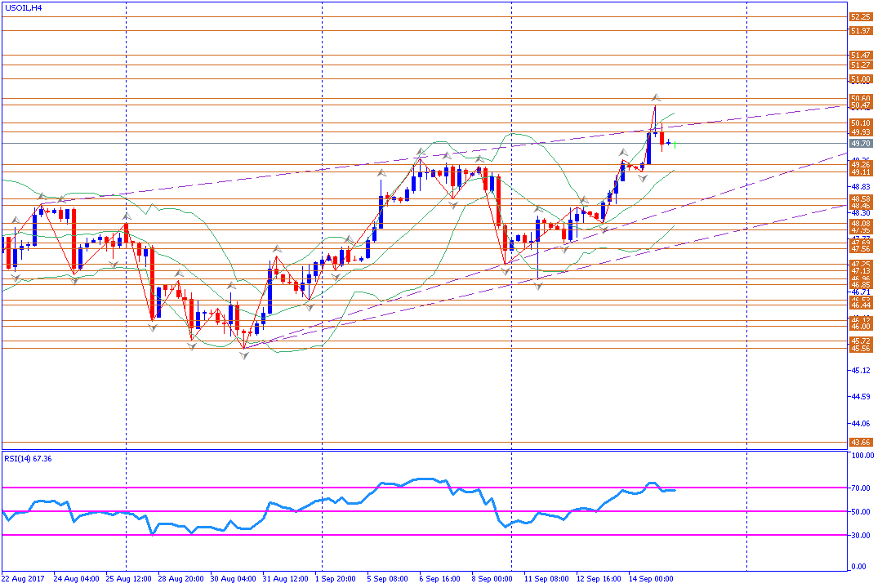Image resolution: width=882 pixels, height=588 pixels.
Task: Select the gray 49.70 current price tag
Action: pos(859,143)
